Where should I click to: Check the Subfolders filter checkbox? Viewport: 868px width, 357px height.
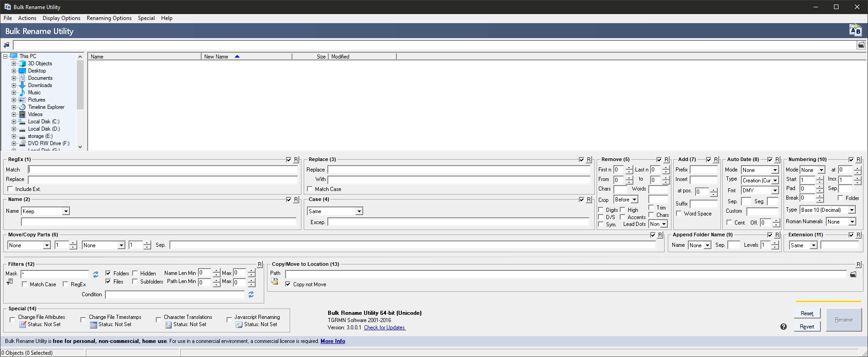coord(135,282)
